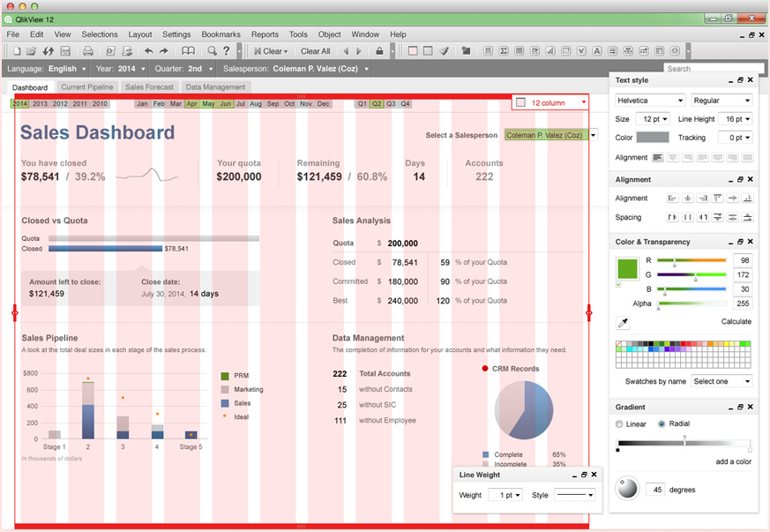The image size is (770, 532).
Task: Toggle the lock icon in the toolbar
Action: click(x=378, y=50)
